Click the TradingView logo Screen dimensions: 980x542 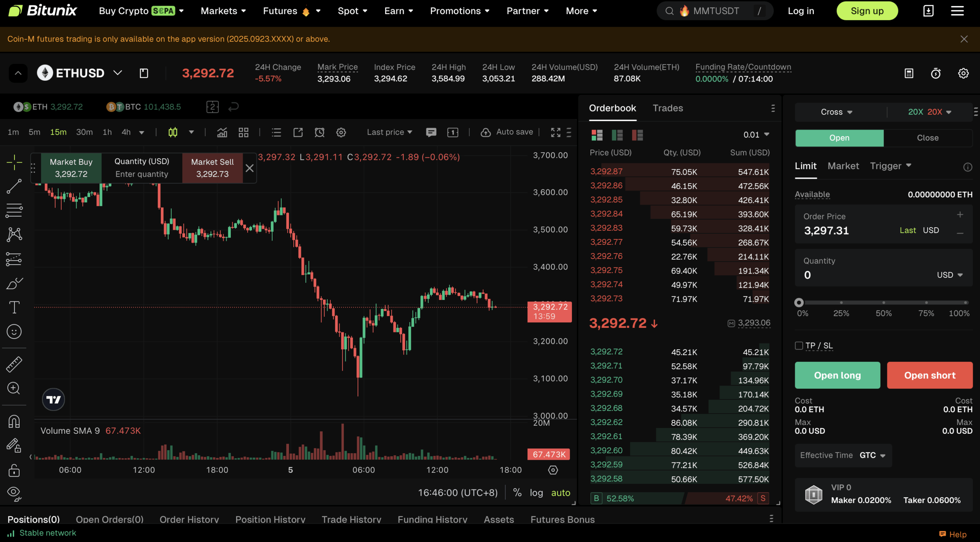(53, 399)
